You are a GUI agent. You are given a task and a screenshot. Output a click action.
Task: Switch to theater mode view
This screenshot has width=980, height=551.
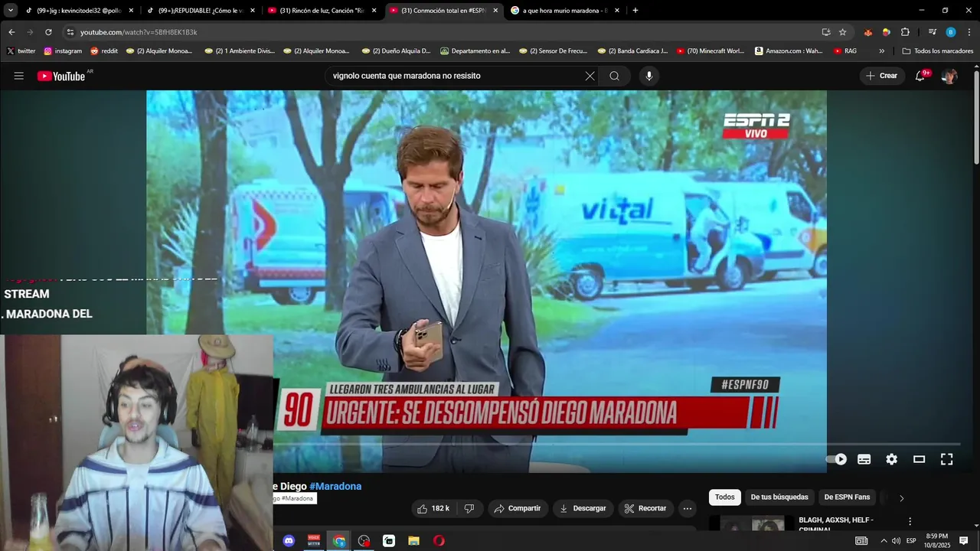(919, 459)
